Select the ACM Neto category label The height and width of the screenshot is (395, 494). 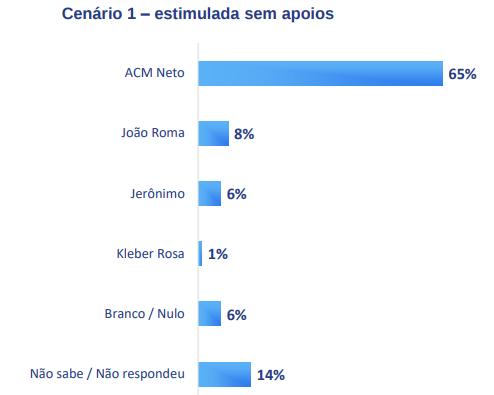click(x=155, y=73)
